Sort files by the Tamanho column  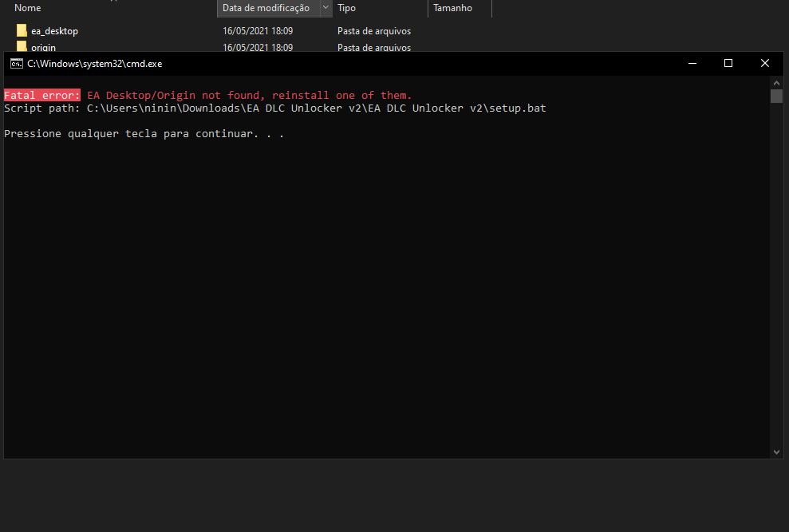click(453, 8)
